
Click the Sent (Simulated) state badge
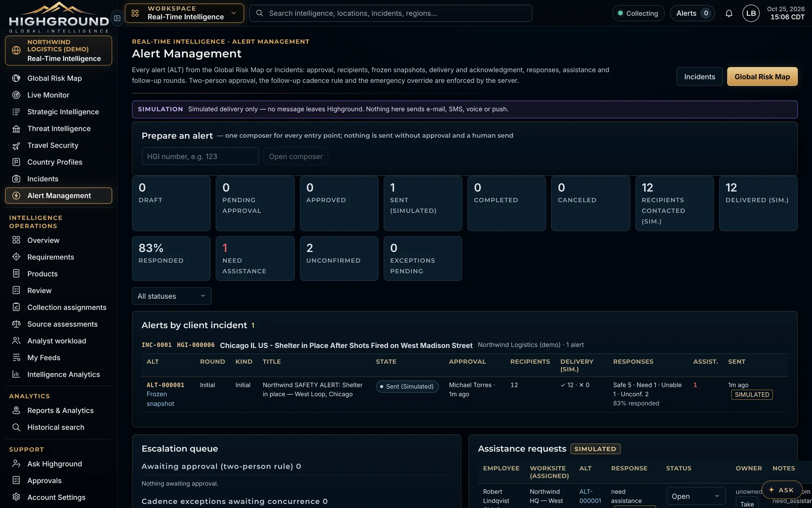pos(407,386)
